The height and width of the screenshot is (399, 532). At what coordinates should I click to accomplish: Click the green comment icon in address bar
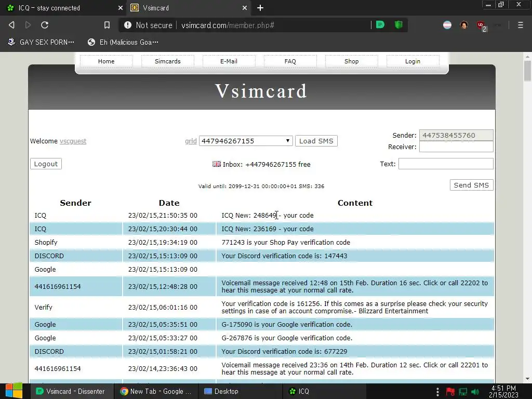point(380,25)
